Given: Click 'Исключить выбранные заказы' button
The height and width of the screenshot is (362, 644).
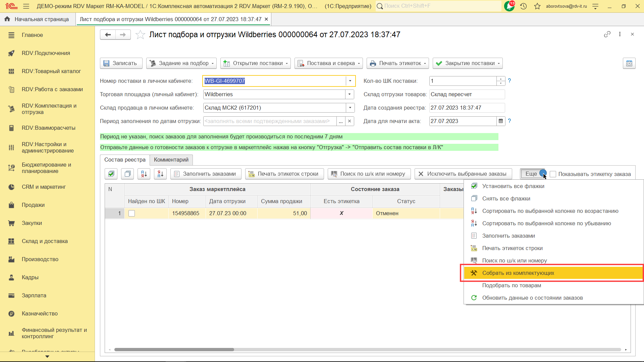Looking at the screenshot, I should click(x=463, y=174).
